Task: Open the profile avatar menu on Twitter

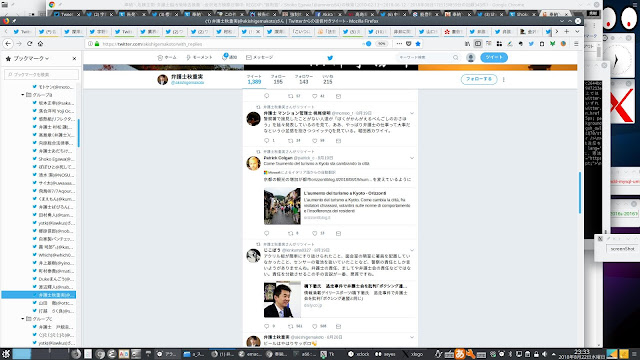Action: tap(471, 58)
